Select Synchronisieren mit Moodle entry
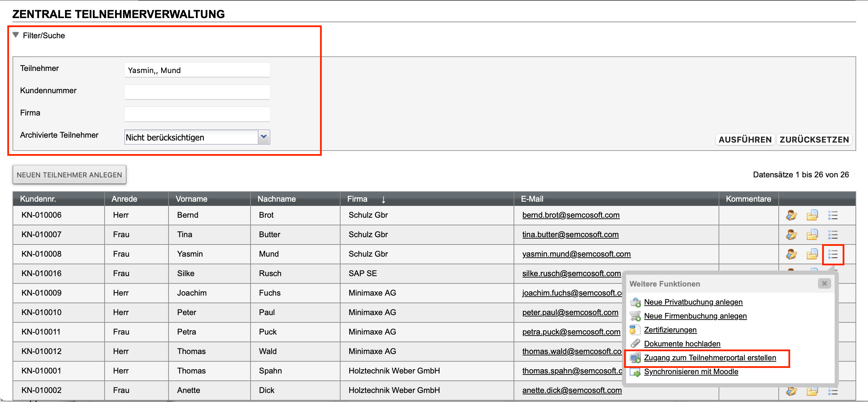Image resolution: width=868 pixels, height=402 pixels. pyautogui.click(x=691, y=372)
